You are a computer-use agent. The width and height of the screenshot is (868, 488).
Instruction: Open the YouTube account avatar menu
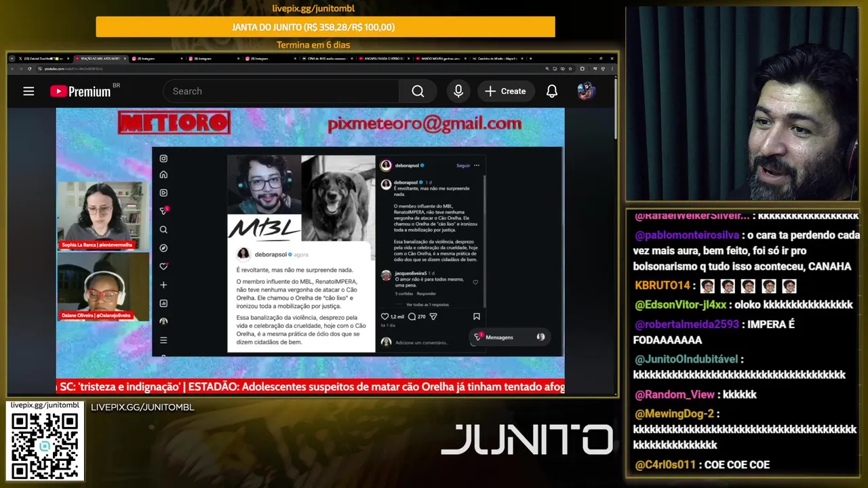pyautogui.click(x=586, y=91)
